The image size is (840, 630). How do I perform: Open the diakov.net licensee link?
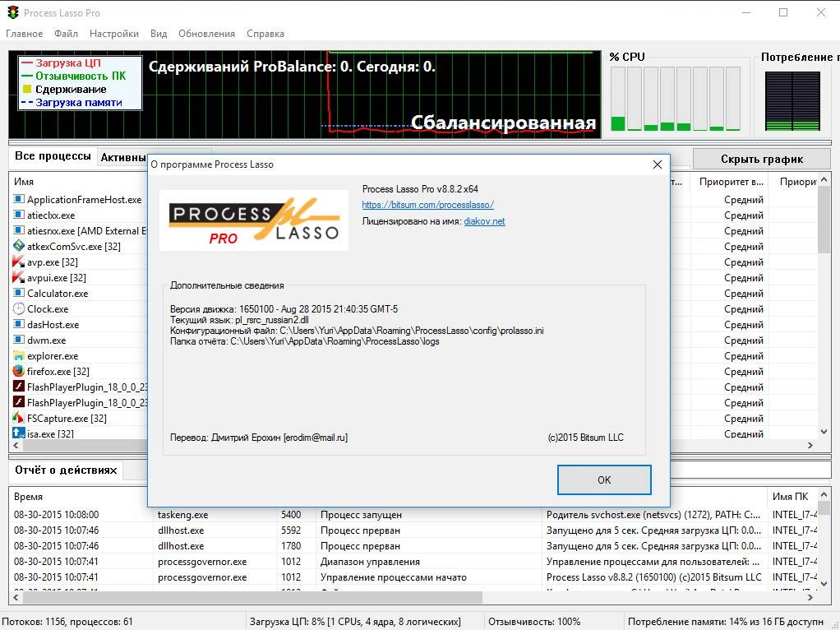(484, 221)
